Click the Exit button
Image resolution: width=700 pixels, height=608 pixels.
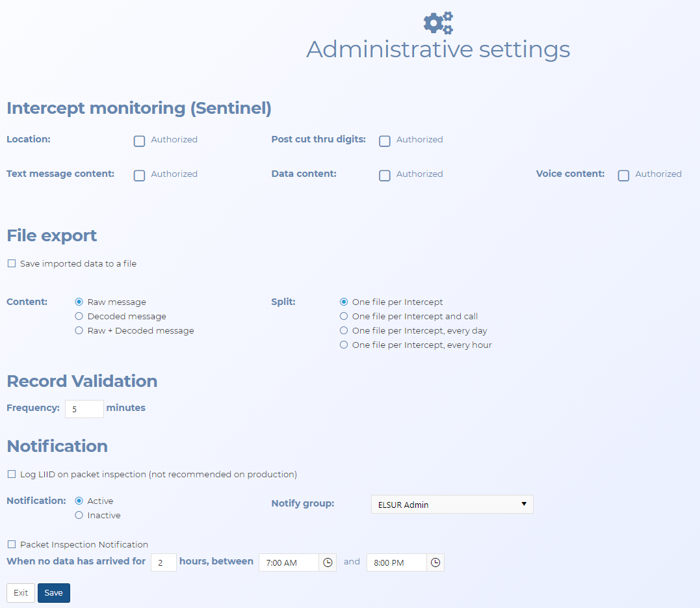pyautogui.click(x=21, y=593)
